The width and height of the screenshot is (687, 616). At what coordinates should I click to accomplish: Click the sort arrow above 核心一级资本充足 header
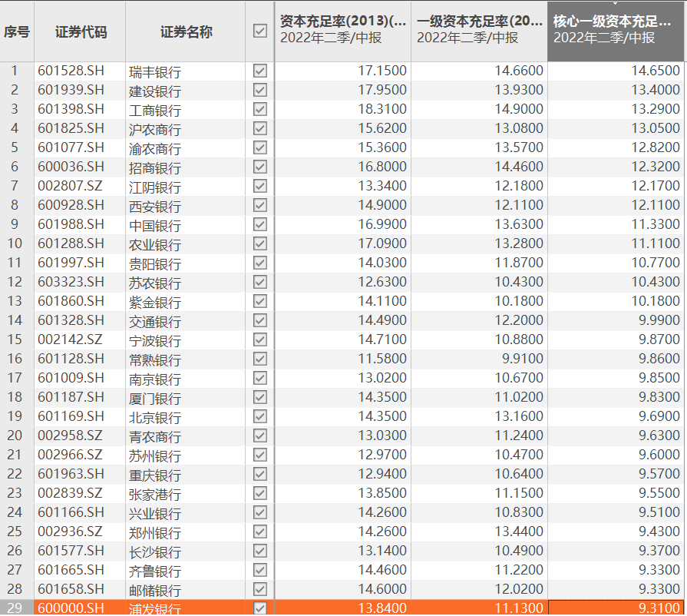tap(615, 4)
